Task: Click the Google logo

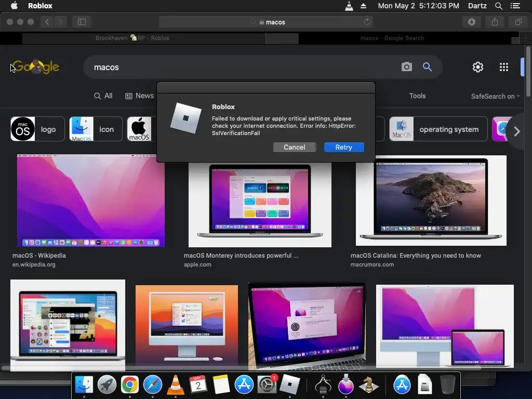Action: [36, 67]
